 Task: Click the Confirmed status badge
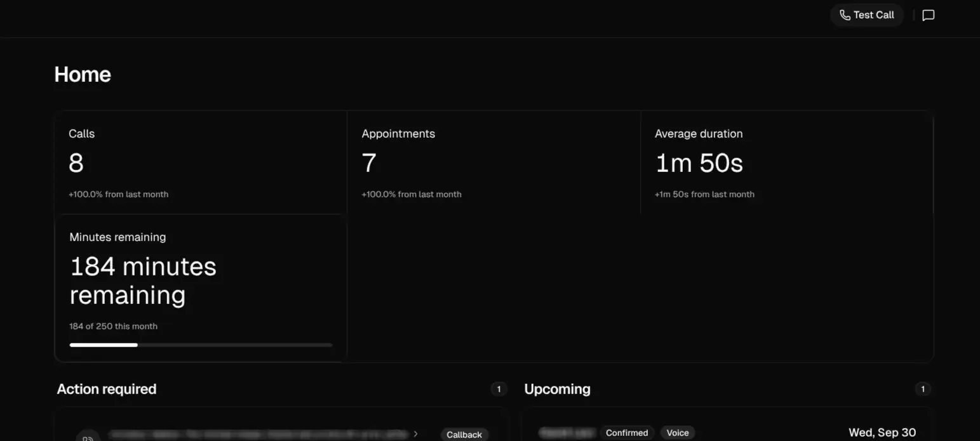pos(627,433)
